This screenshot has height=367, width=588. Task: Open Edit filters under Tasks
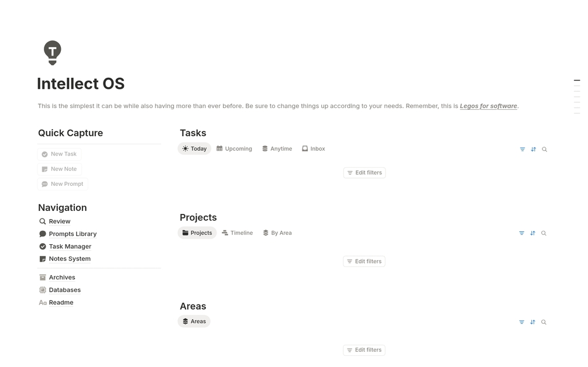(365, 173)
